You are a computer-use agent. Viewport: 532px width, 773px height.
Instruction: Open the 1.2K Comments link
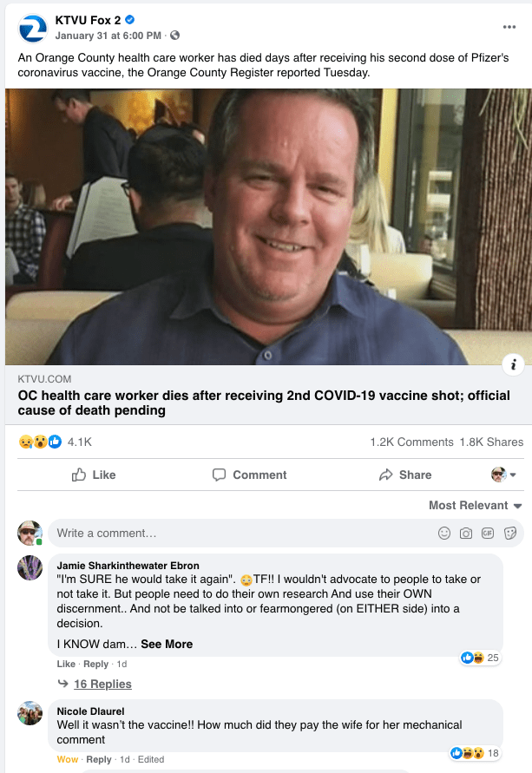point(411,442)
